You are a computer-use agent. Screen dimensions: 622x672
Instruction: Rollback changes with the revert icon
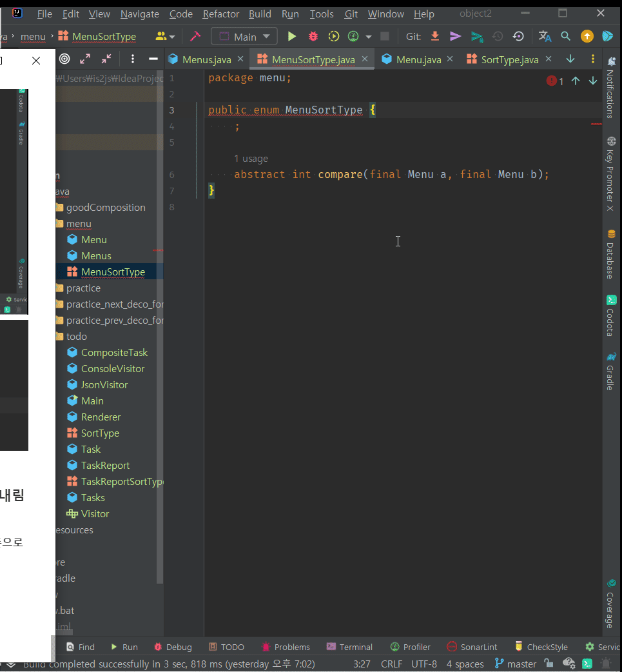coord(518,36)
